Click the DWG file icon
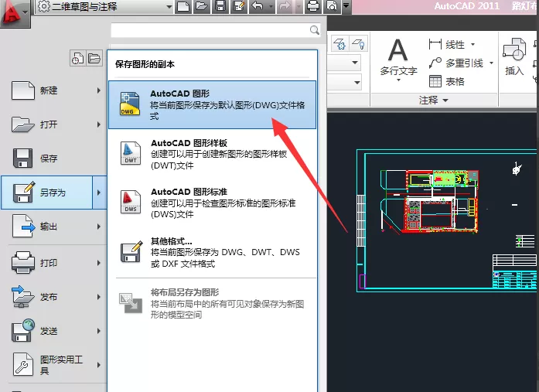Screen dimensions: 539x392 point(130,104)
